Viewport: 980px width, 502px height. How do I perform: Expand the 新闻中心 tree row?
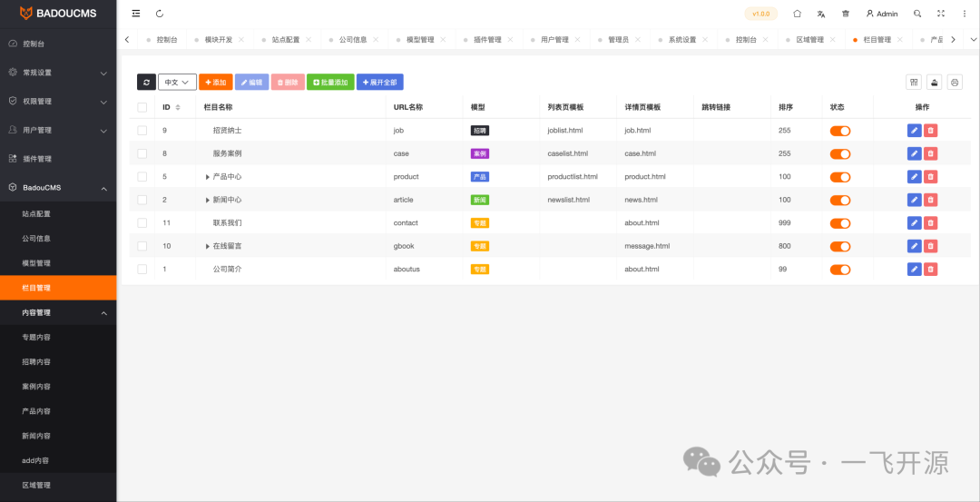208,200
